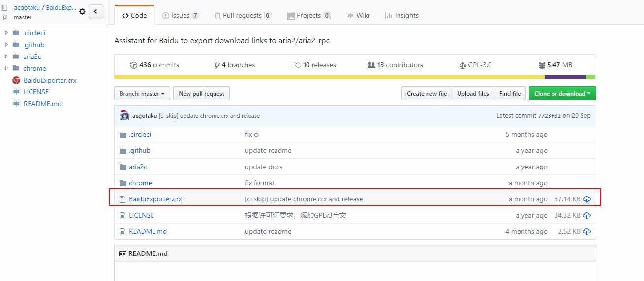Open the 'update docs' commit message
644x281 pixels.
tap(264, 167)
